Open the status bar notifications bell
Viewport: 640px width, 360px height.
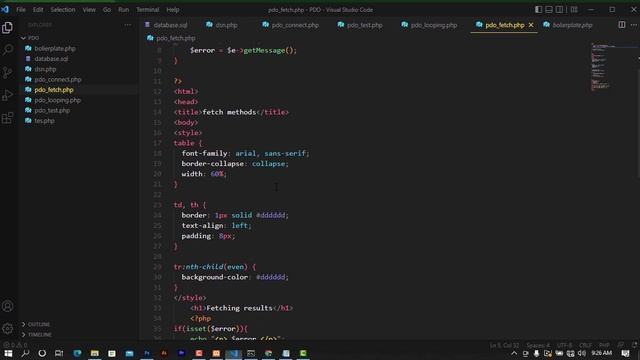click(634, 345)
